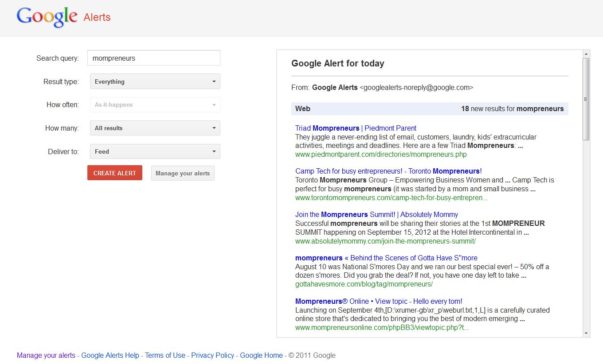The image size is (603, 364).
Task: Click the footer Manage your alerts link
Action: point(46,355)
